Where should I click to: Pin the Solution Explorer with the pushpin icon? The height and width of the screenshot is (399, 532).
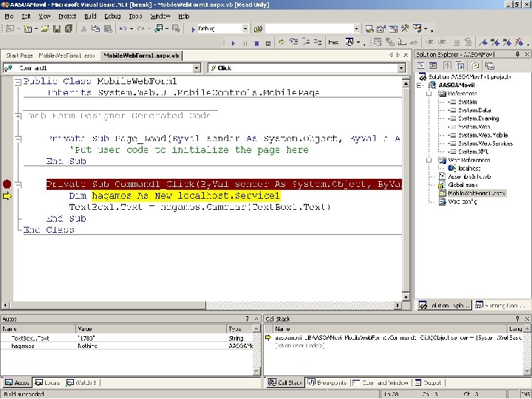[x=516, y=55]
